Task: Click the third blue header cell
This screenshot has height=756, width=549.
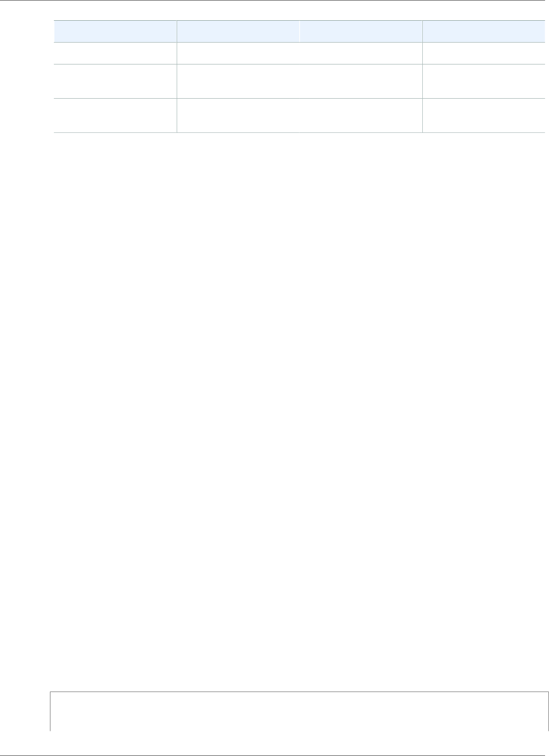Action: [361, 31]
